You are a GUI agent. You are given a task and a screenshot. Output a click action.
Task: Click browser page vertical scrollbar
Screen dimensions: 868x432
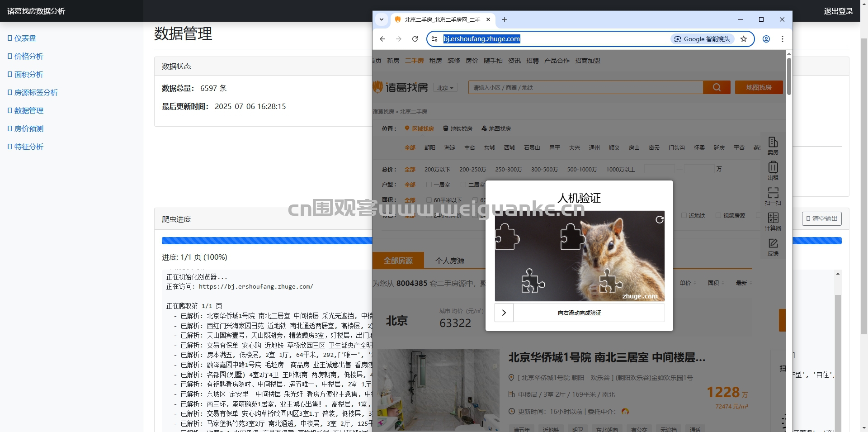click(789, 76)
